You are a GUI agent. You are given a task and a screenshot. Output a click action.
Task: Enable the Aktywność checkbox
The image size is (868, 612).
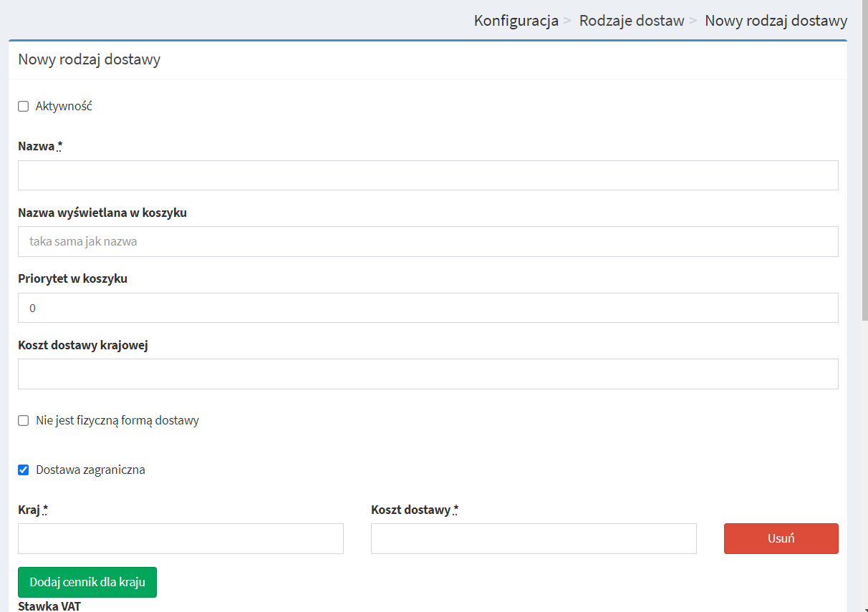pyautogui.click(x=23, y=107)
